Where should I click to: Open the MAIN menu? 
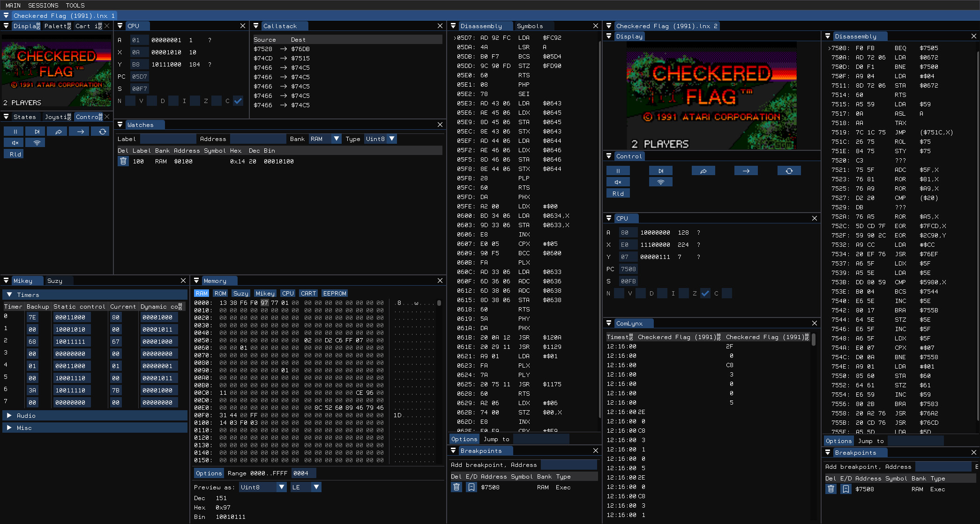[x=13, y=5]
